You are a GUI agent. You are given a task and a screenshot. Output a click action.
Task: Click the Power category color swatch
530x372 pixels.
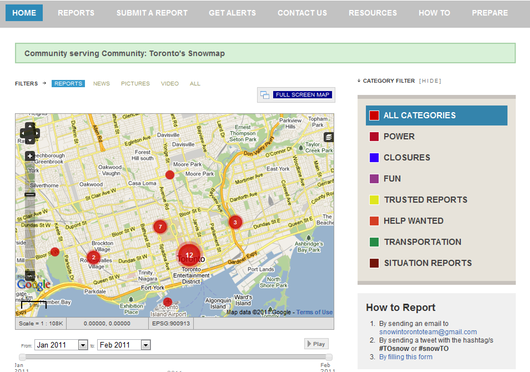point(374,137)
